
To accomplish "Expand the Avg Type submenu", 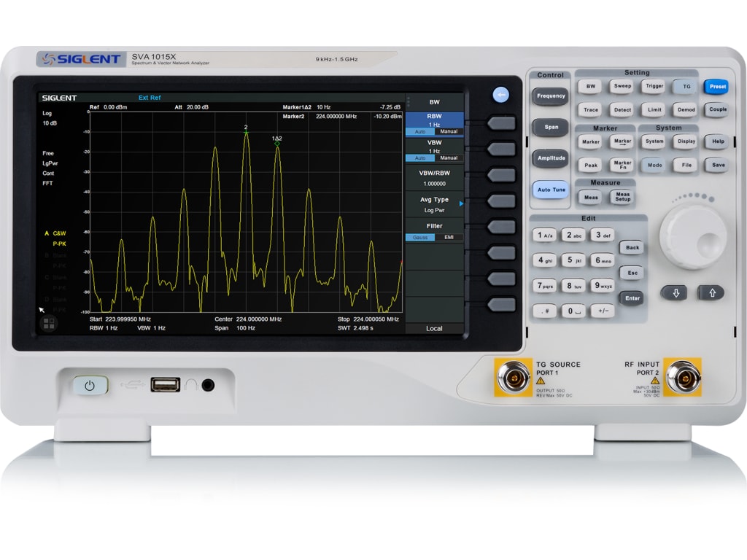I will tap(434, 204).
